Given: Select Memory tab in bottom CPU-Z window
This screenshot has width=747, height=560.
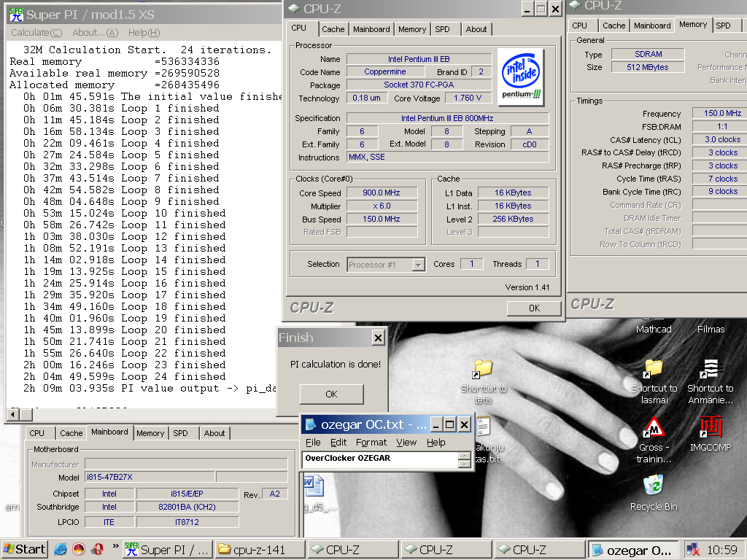Looking at the screenshot, I should tap(150, 433).
